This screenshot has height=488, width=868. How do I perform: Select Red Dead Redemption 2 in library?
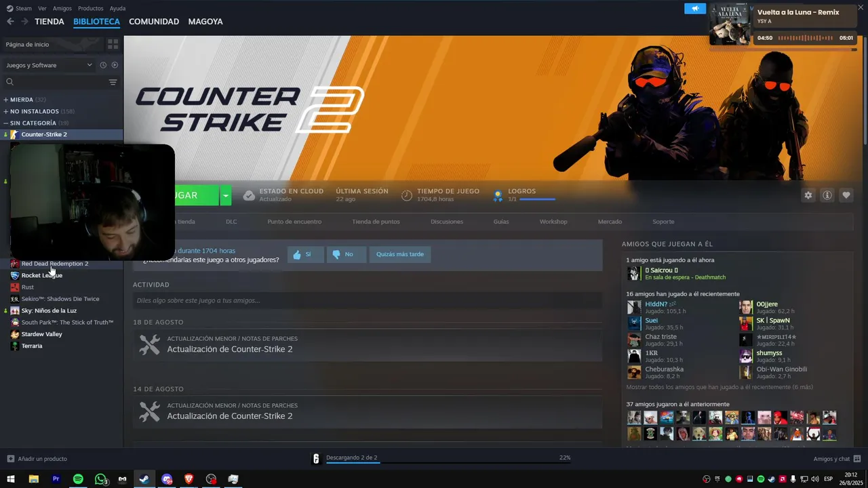tap(62, 264)
